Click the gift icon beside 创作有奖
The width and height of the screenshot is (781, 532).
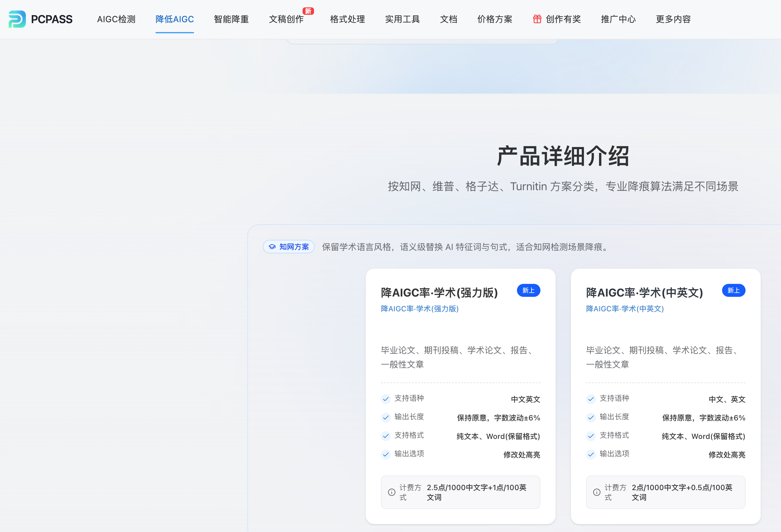coord(537,19)
